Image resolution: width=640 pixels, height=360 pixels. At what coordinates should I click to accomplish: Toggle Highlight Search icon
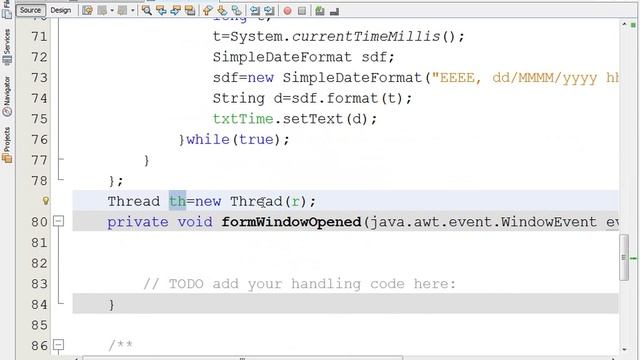click(x=190, y=11)
